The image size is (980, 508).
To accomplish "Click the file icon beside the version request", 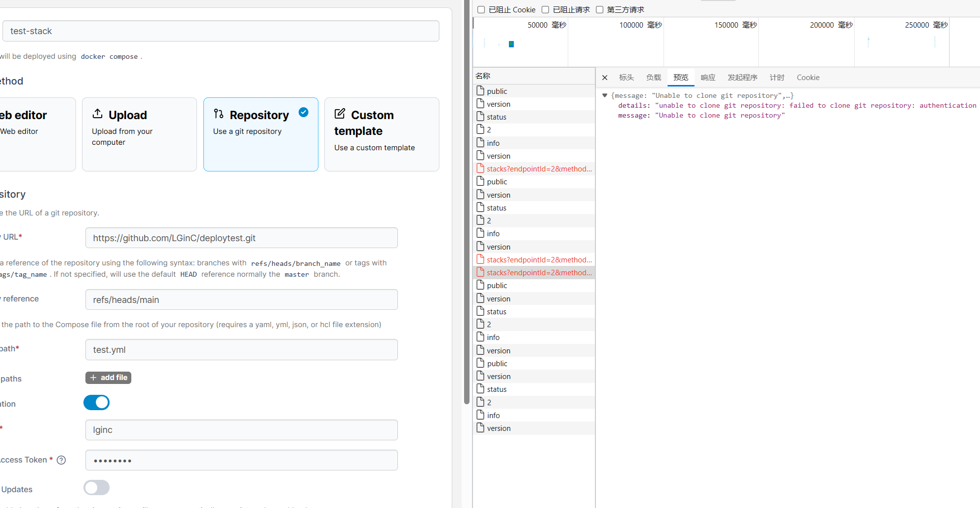I will coord(480,104).
